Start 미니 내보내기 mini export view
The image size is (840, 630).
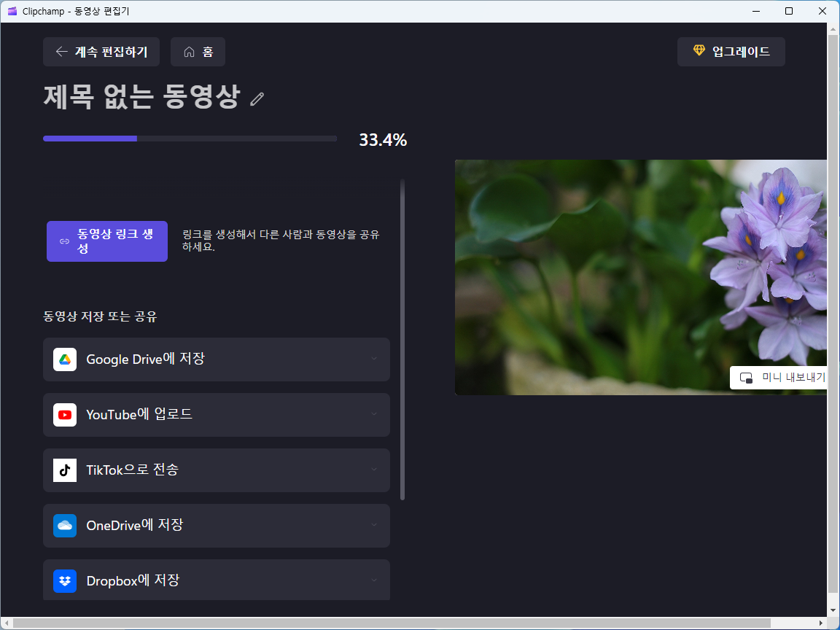point(779,378)
